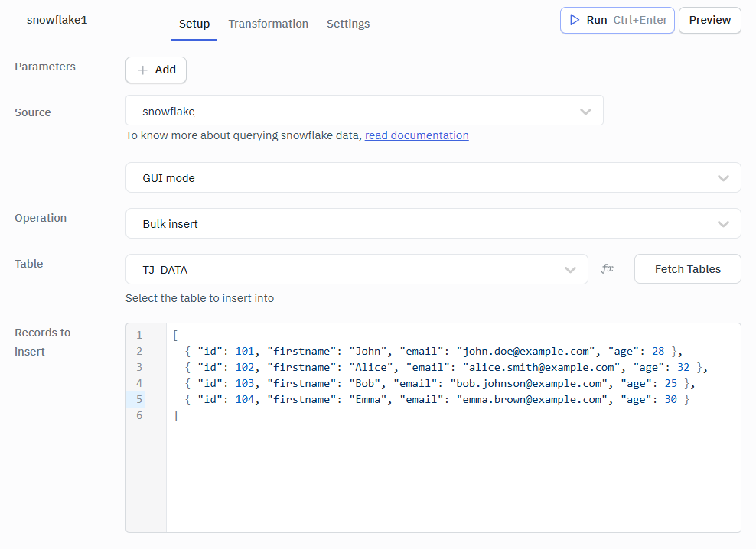This screenshot has height=549, width=756.
Task: Click the Preview button
Action: (x=710, y=20)
